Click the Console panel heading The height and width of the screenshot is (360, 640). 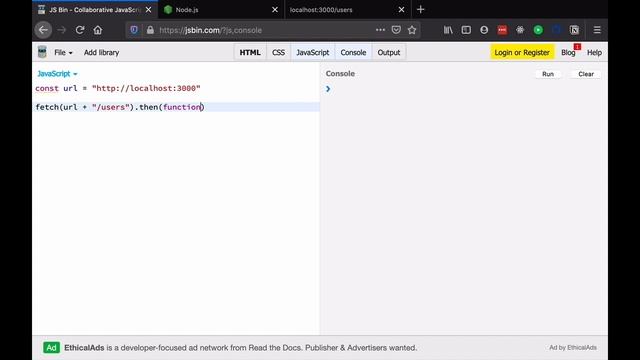(x=340, y=73)
